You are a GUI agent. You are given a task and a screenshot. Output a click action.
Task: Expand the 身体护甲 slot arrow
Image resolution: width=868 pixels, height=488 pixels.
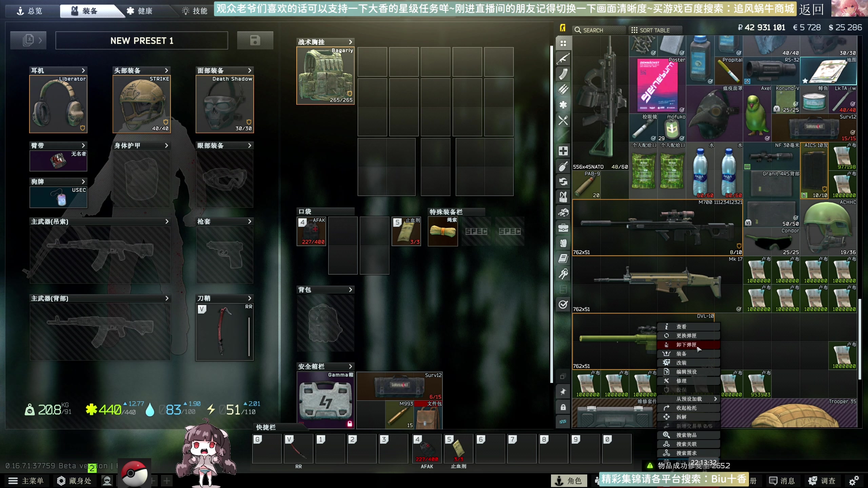166,145
